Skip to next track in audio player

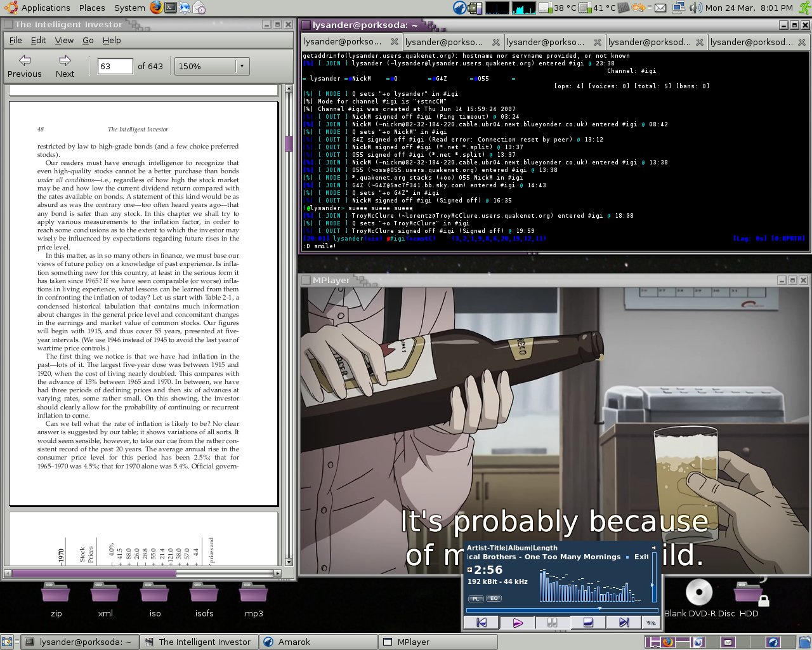coord(624,623)
